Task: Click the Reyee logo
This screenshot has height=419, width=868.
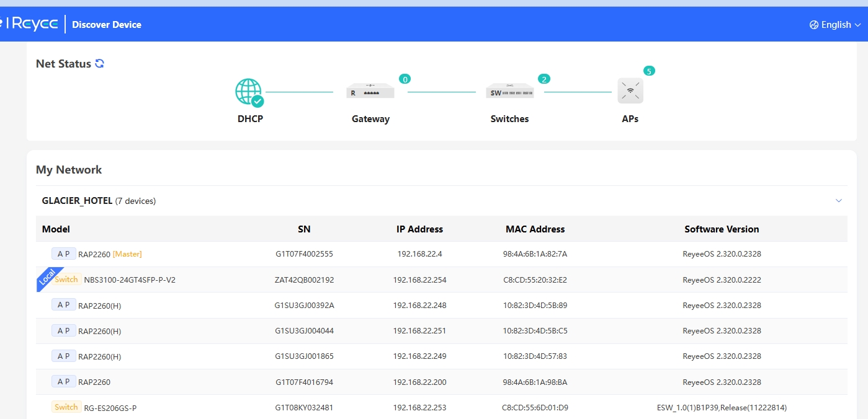Action: pos(29,24)
